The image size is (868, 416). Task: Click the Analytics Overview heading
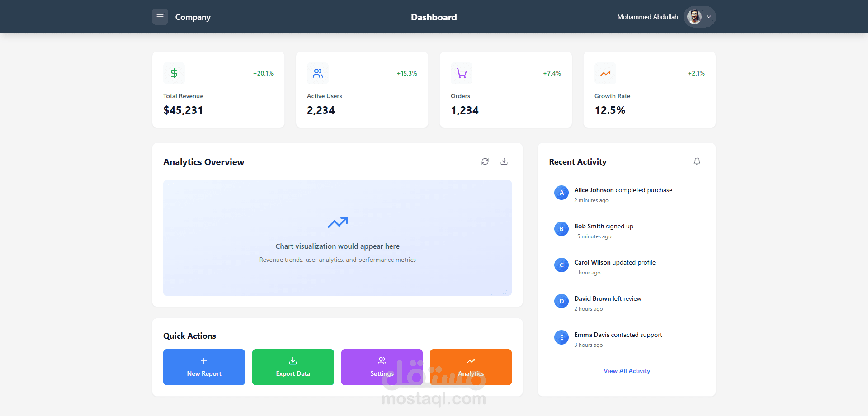tap(204, 162)
